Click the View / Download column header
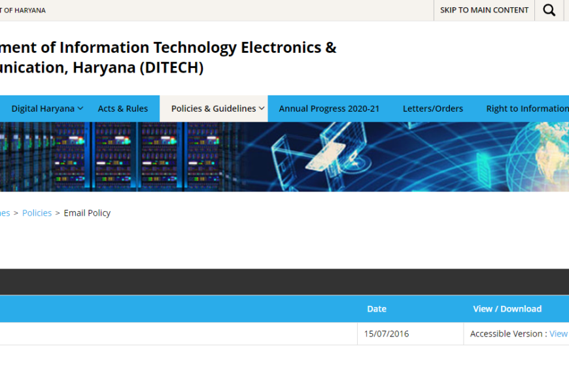This screenshot has height=392, width=569. click(x=508, y=309)
